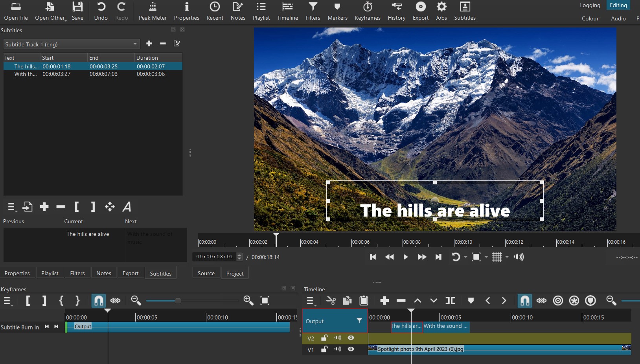Viewport: 640px width, 364px height.
Task: Ripple delete the timeline clip
Action: tap(401, 301)
